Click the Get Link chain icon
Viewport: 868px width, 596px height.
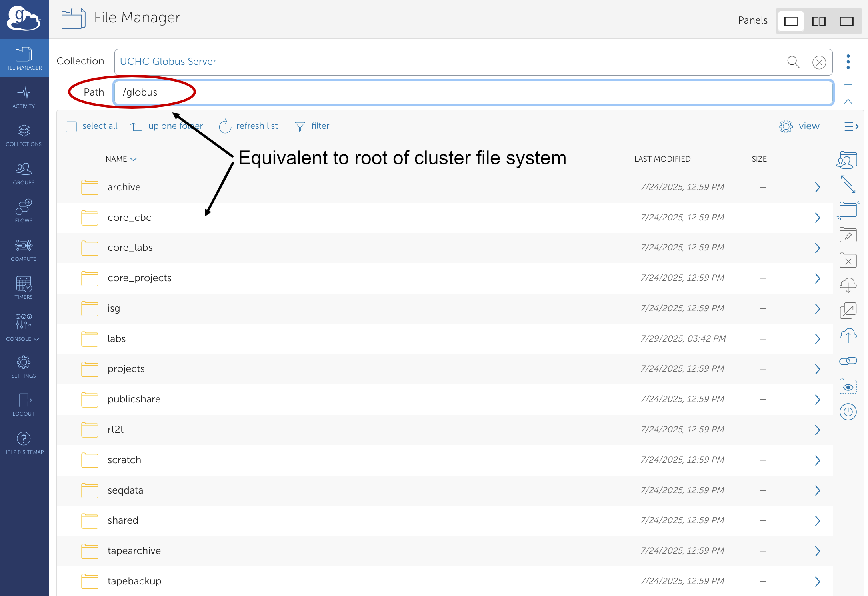tap(848, 361)
